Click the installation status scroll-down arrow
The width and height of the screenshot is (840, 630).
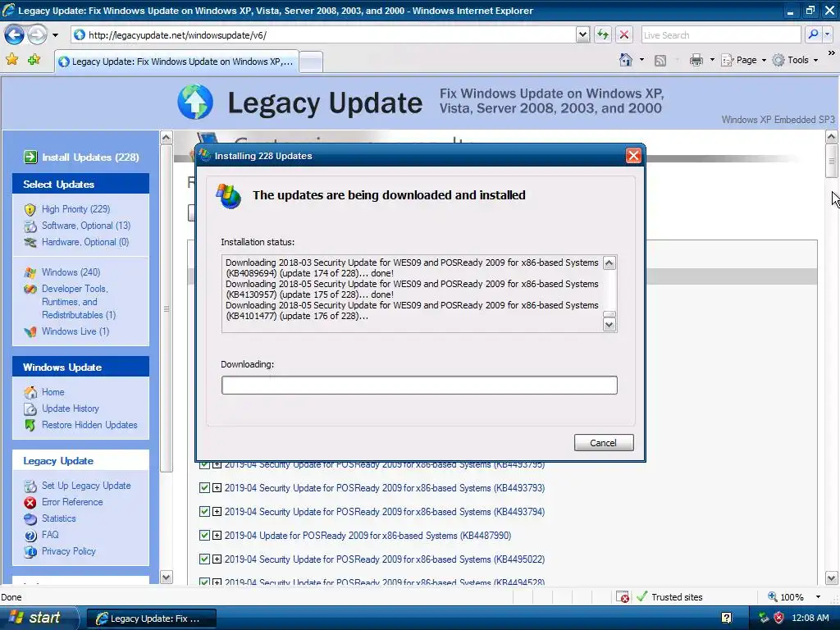coord(609,325)
